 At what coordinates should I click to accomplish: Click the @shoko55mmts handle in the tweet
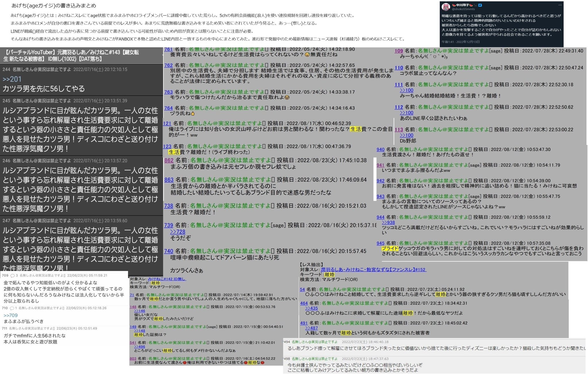point(463,9)
